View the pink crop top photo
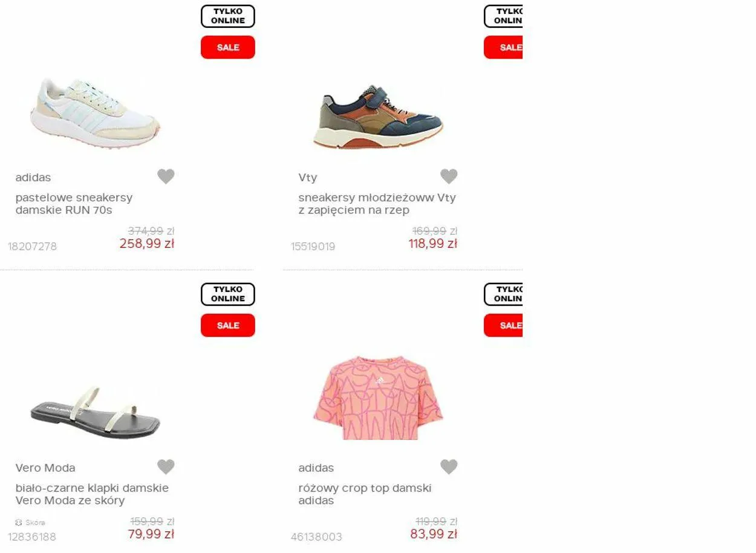The image size is (756, 553). (378, 398)
